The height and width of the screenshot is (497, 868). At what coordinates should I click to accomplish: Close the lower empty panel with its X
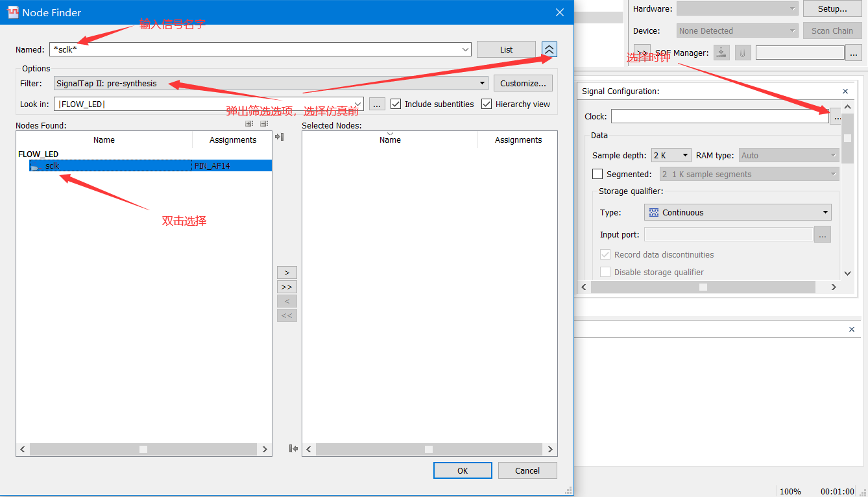click(x=852, y=330)
